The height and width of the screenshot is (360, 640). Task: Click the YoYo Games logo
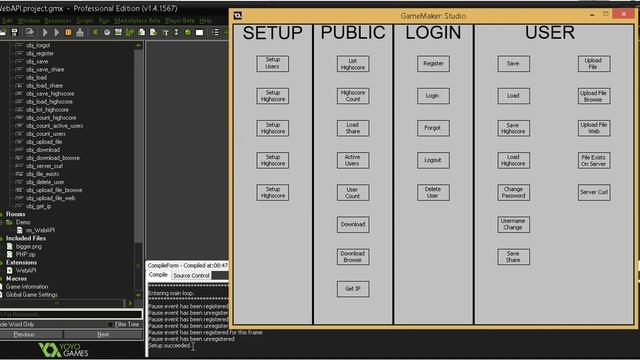(x=64, y=350)
